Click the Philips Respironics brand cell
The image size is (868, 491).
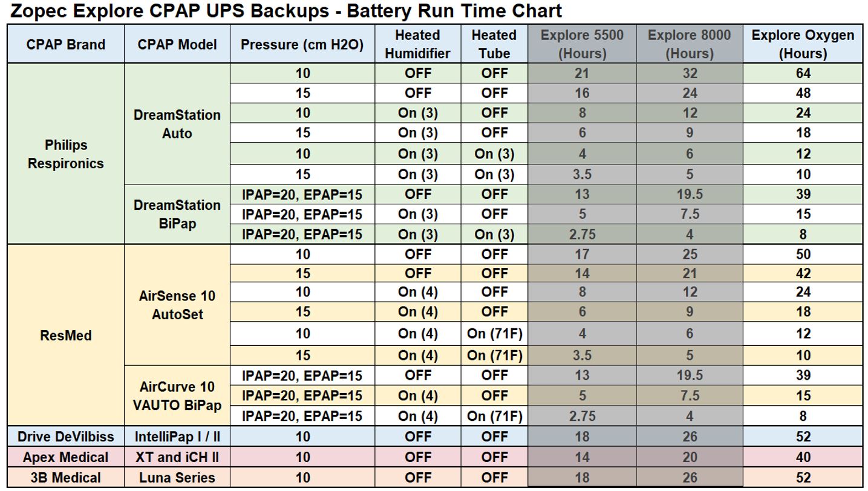(65, 154)
